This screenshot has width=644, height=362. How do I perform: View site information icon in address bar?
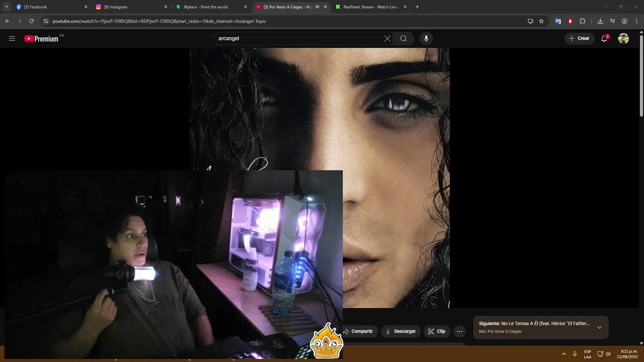[x=46, y=21]
